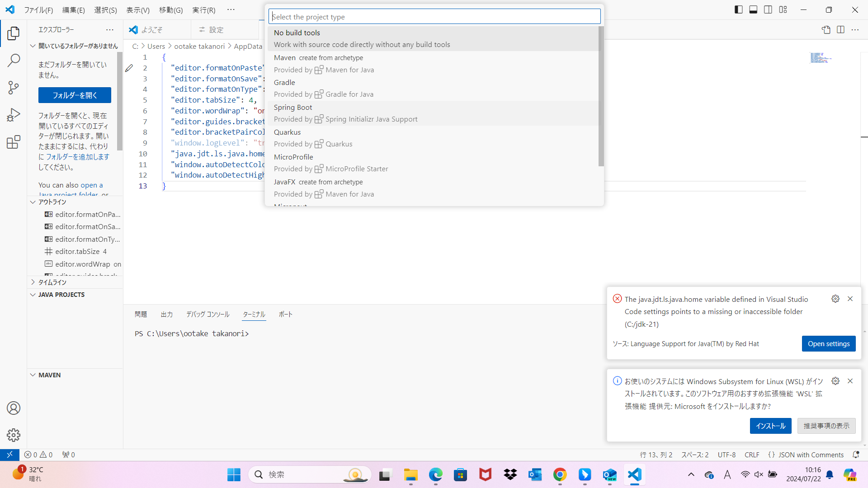This screenshot has width=868, height=488.
Task: Click the errors and warnings status indicator
Action: 38,455
